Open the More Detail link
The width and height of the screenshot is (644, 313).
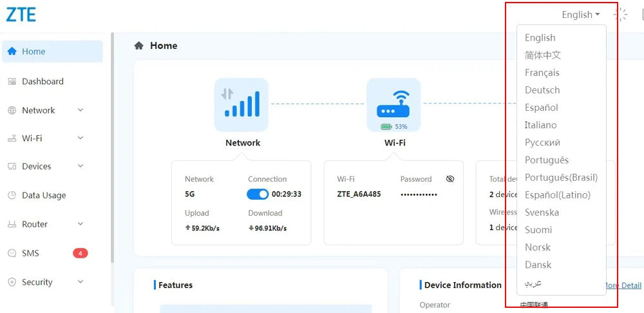coord(623,285)
